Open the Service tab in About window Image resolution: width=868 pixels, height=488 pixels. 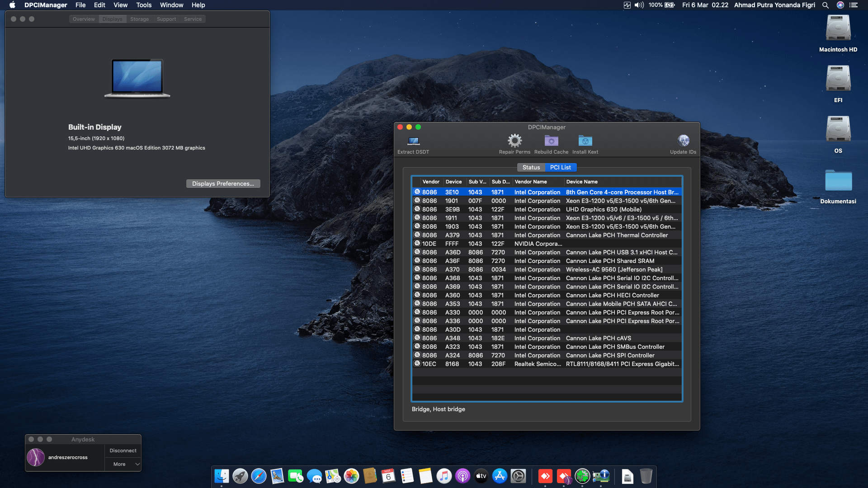(193, 19)
